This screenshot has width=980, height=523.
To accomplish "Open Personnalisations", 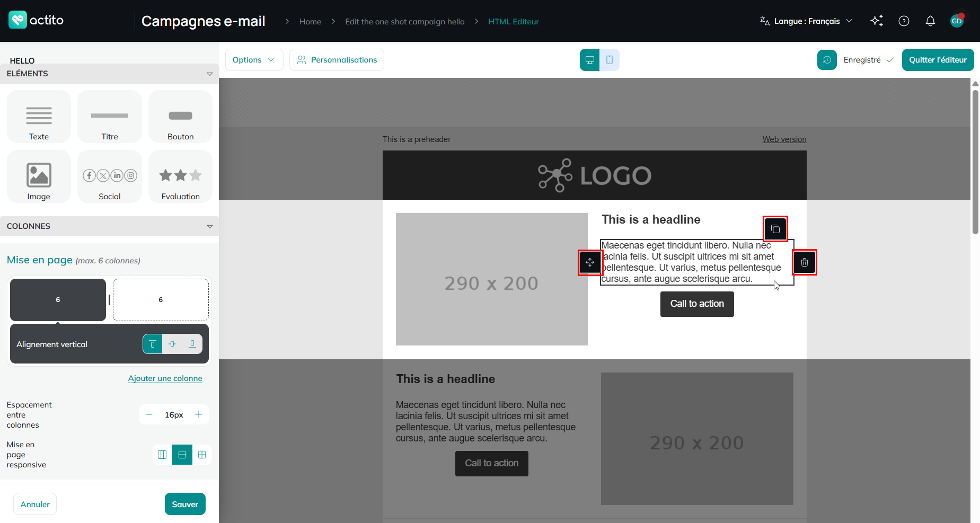I will point(337,60).
